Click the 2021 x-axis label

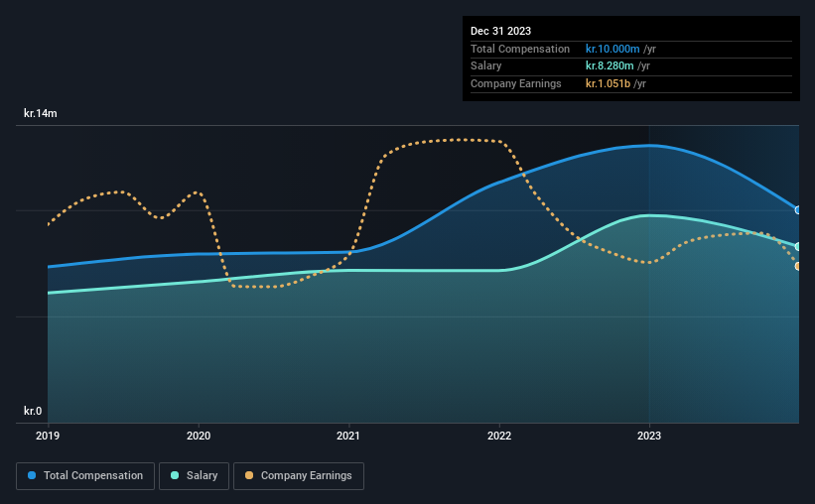(x=348, y=436)
